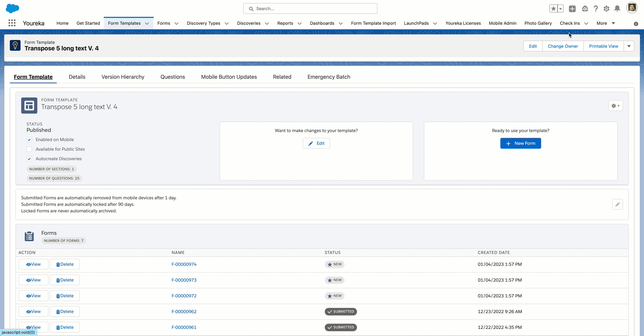Click the header Edit button
Image resolution: width=644 pixels, height=336 pixels.
[533, 46]
